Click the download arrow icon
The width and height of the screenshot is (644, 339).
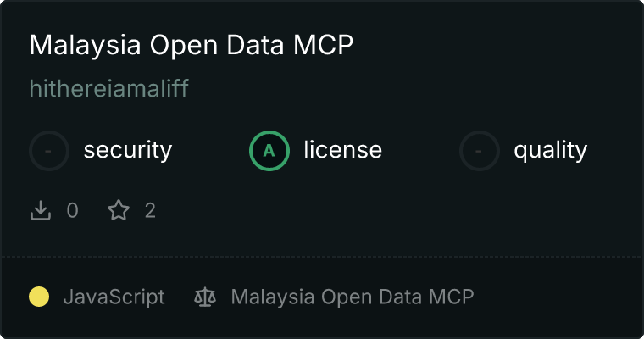pyautogui.click(x=41, y=210)
